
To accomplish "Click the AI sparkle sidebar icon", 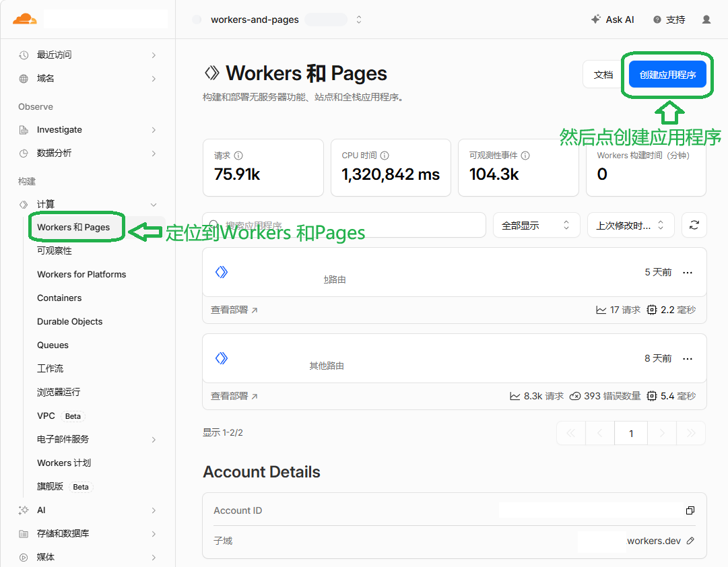I will pos(24,510).
